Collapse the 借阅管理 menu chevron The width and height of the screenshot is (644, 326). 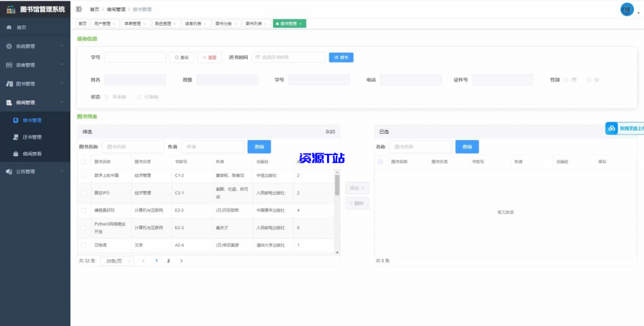62,102
